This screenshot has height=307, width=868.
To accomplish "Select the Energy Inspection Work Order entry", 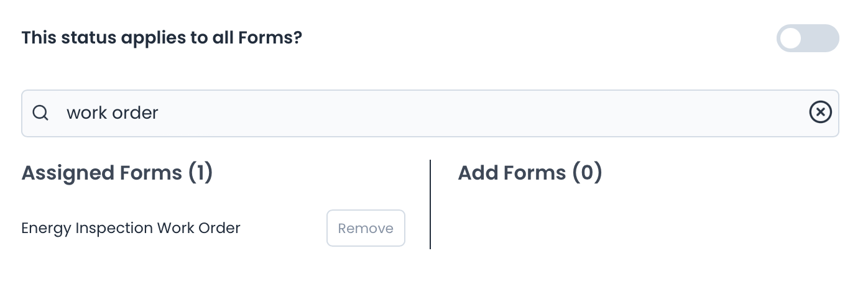I will tap(131, 228).
